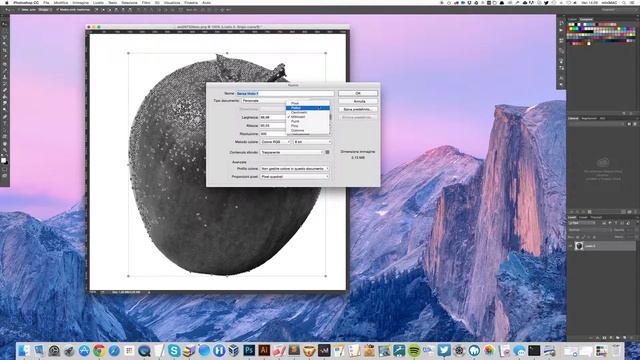Open the Finestra menu
Image resolution: width=640 pixels, height=360 pixels.
[191, 2]
